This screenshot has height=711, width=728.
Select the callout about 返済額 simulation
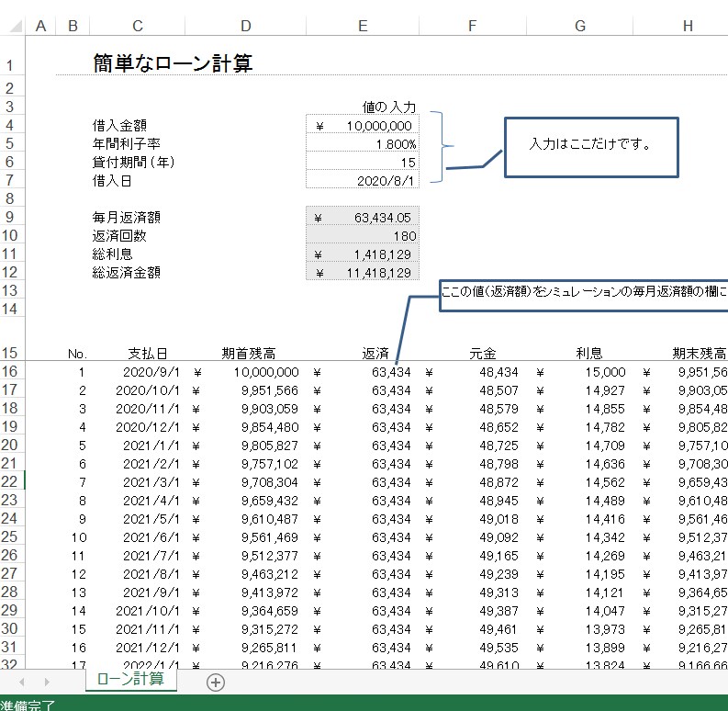584,296
